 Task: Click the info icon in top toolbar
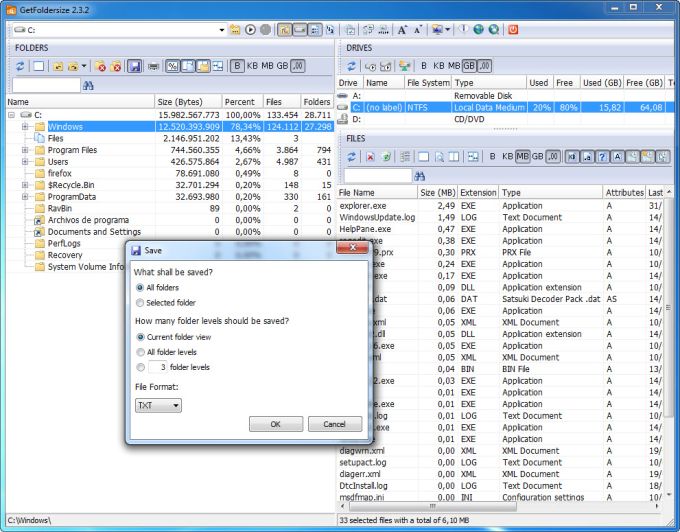tap(463, 29)
